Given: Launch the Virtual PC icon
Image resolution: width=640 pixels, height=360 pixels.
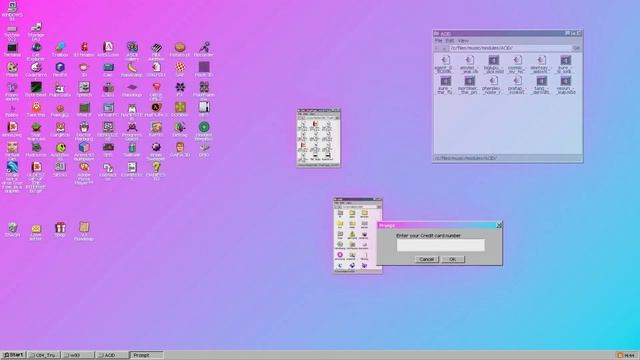Looking at the screenshot, I should (x=108, y=110).
